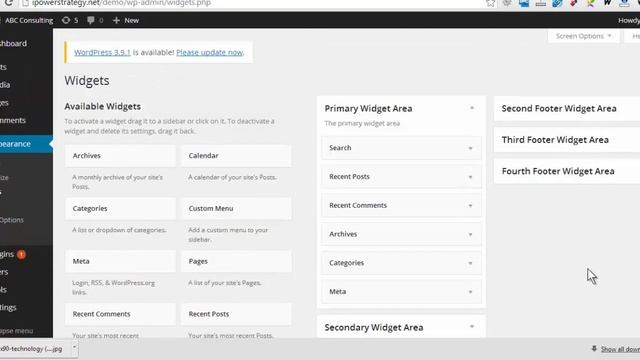Click the Available Widgets heading
Screen dimensions: 640x360
point(102,107)
